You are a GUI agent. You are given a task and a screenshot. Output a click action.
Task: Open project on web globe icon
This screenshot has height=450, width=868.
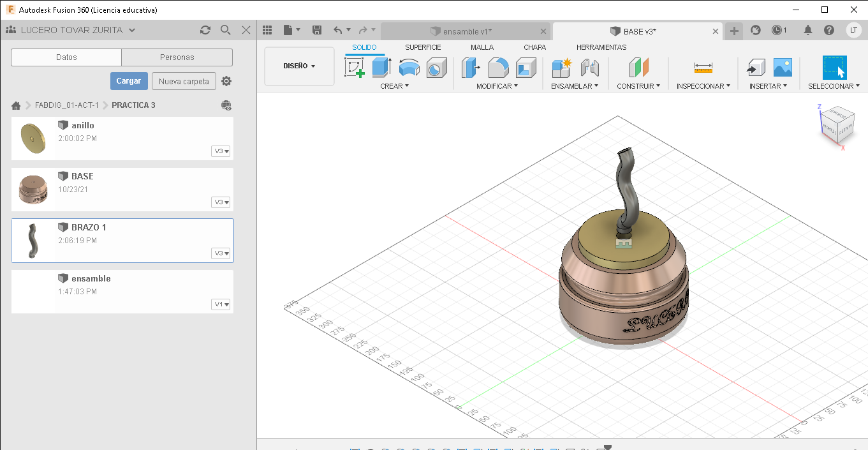(226, 105)
